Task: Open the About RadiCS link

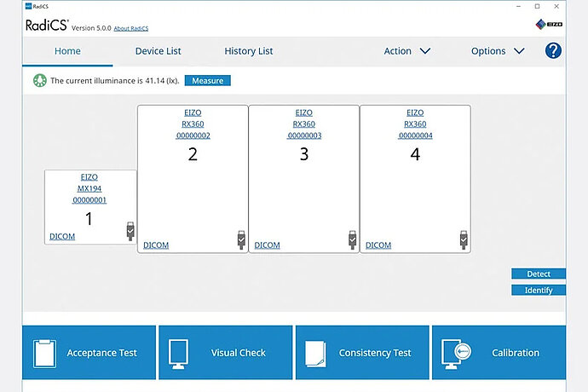Action: [x=131, y=28]
